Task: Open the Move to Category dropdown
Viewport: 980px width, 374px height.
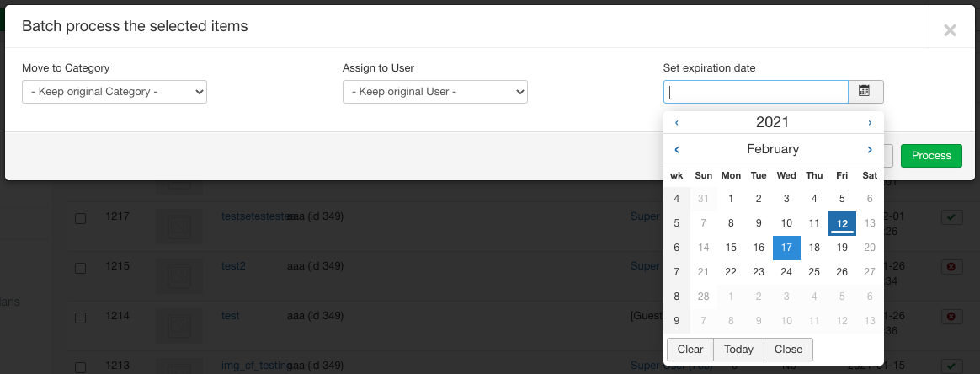Action: 115,91
